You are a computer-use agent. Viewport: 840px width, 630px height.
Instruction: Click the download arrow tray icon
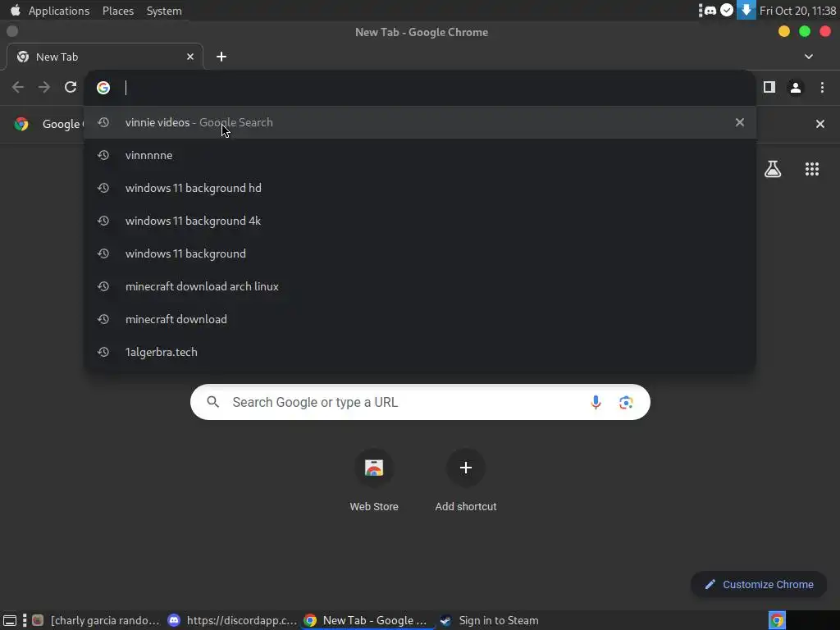746,10
